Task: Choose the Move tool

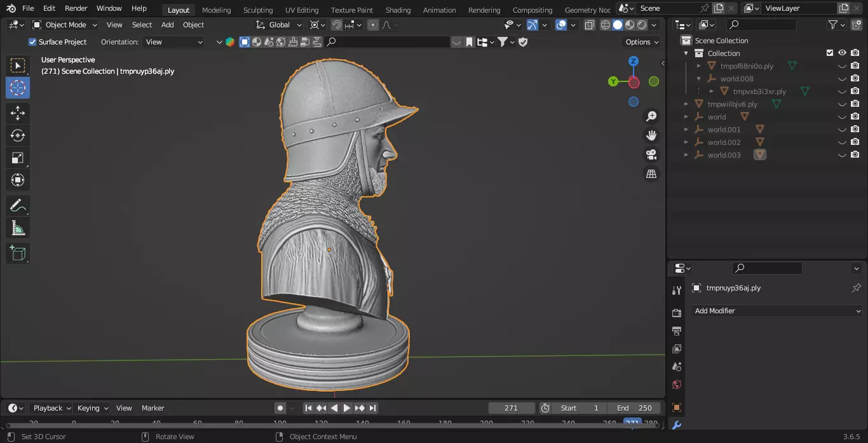Action: (x=18, y=113)
